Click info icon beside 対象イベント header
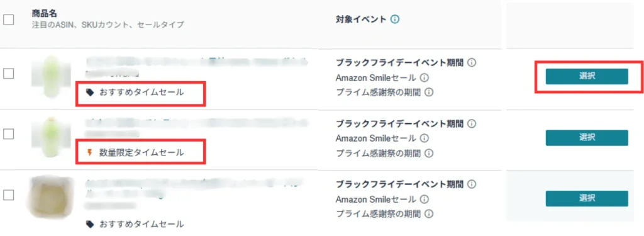The width and height of the screenshot is (644, 236). (395, 19)
